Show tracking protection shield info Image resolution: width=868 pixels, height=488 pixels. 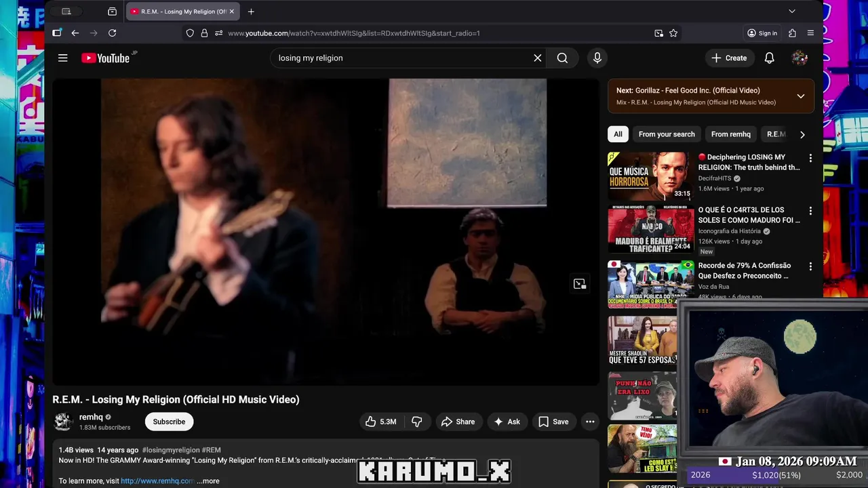point(190,33)
